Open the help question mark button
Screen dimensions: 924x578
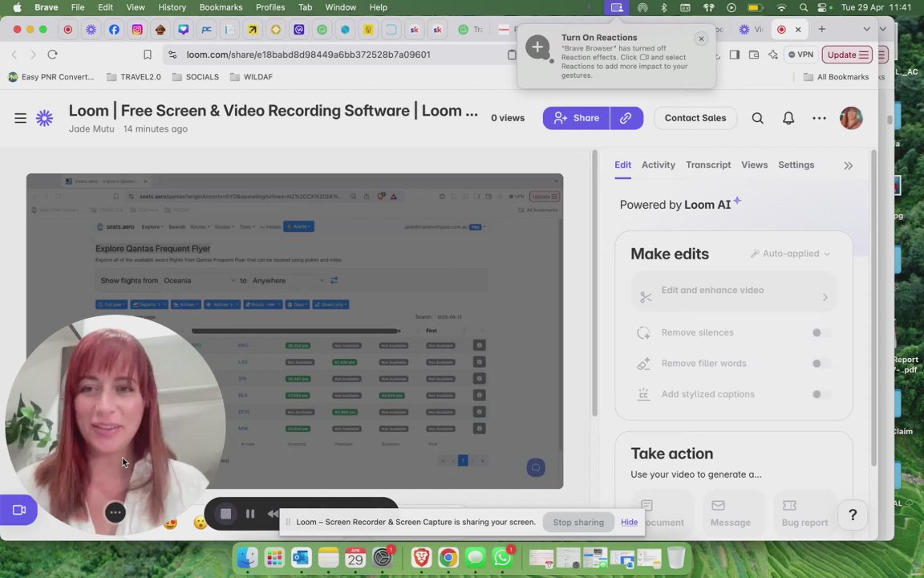[x=852, y=515]
